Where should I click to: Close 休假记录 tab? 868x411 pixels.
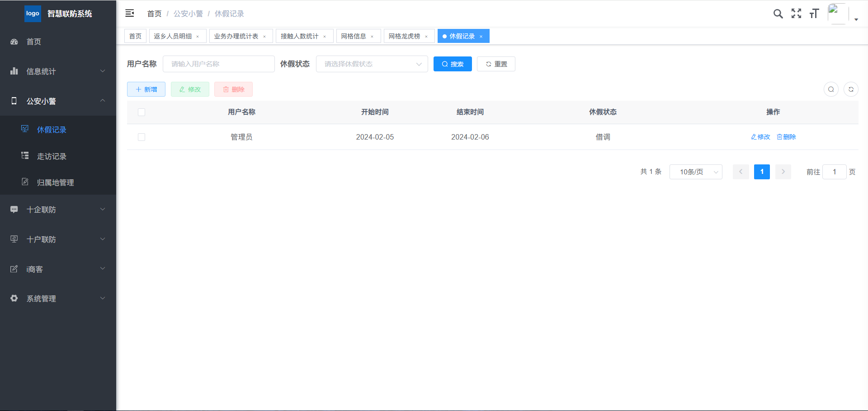pos(481,37)
